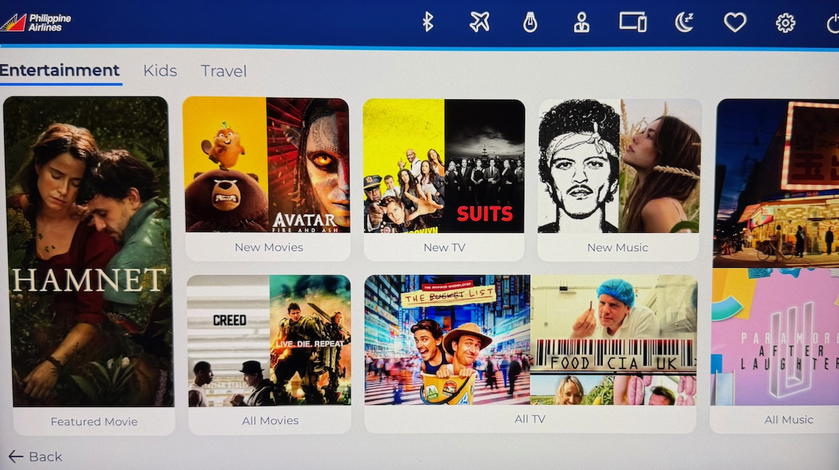Image resolution: width=839 pixels, height=470 pixels.
Task: Select the Entertainment tab
Action: [60, 71]
